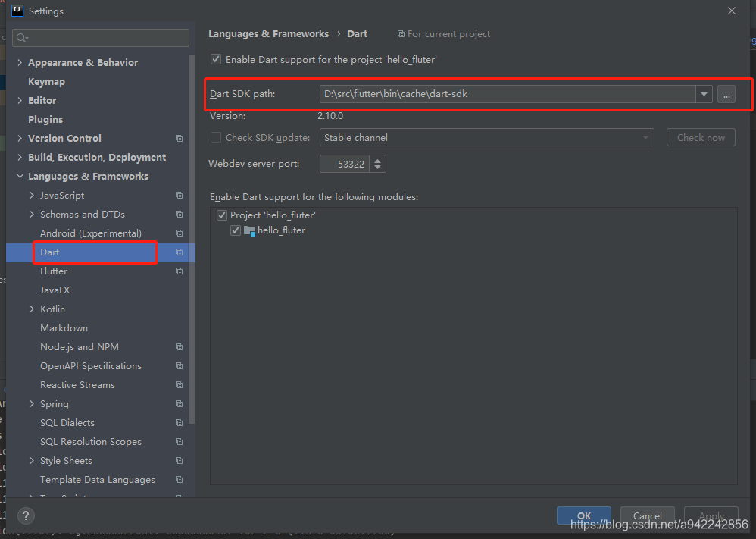Viewport: 756px width, 539px height.
Task: Uncheck 'Enable Dart support for the project'
Action: (215, 59)
